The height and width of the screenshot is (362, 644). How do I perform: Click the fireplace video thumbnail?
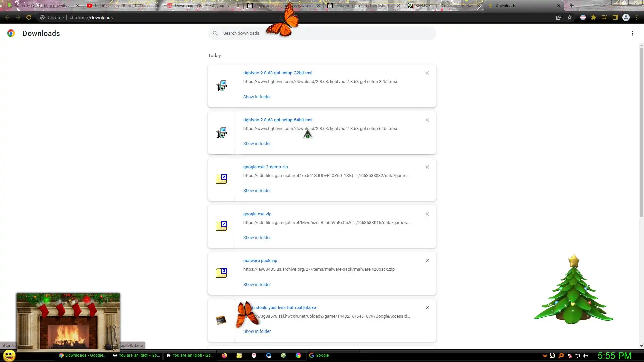(x=68, y=321)
